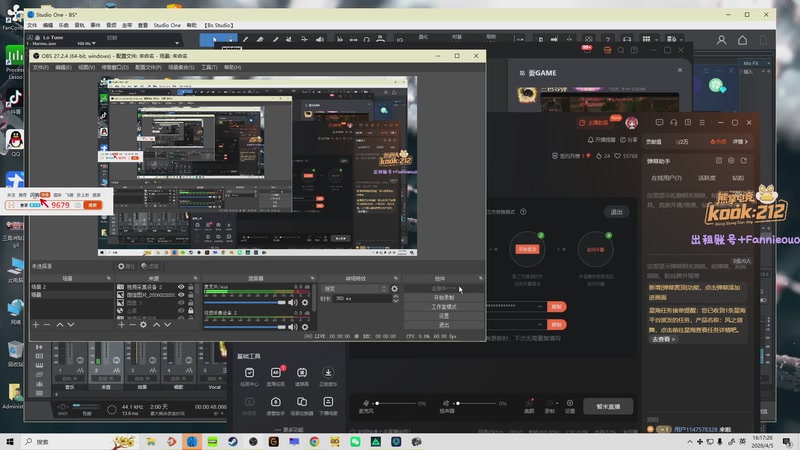
Task: Add a new source with plus icon
Action: click(121, 324)
